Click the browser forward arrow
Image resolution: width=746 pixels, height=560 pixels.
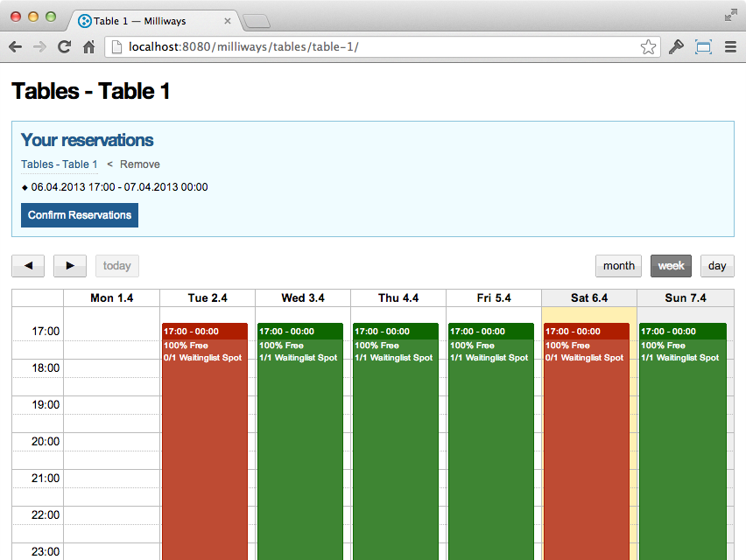tap(39, 46)
